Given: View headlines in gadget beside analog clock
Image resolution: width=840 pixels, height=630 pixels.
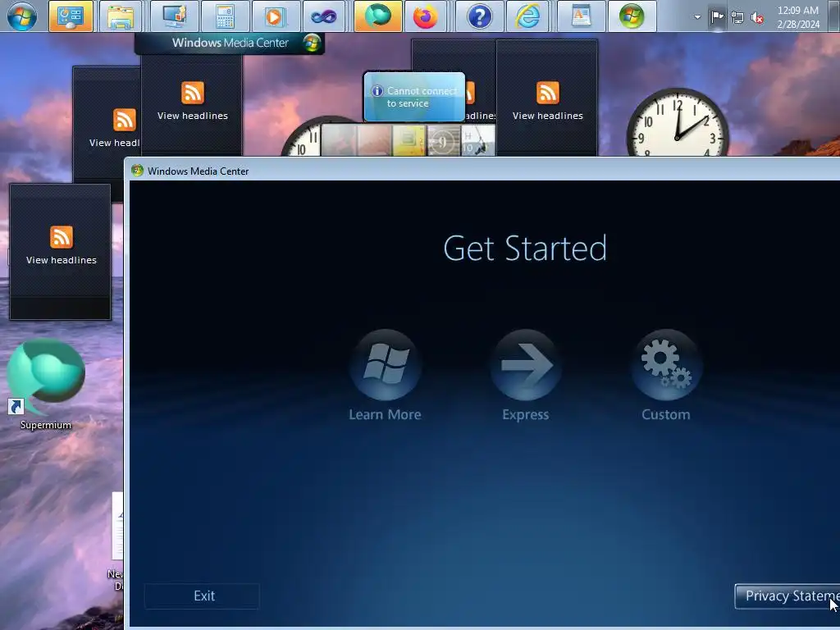Looking at the screenshot, I should tap(547, 116).
